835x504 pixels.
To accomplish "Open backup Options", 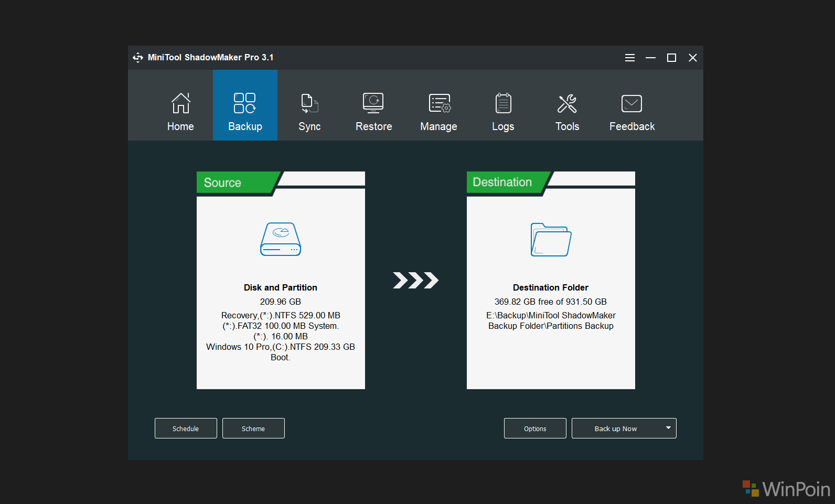I will pos(535,428).
